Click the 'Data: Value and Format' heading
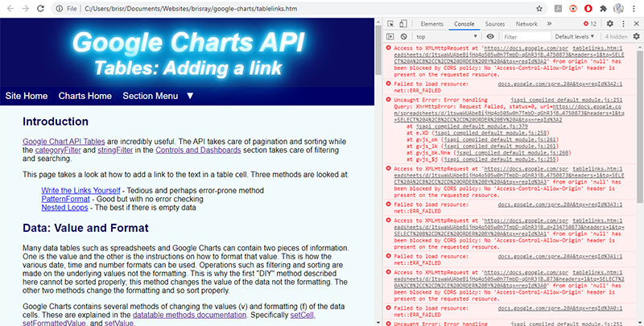Screen dimensions: 644x326 click(85, 228)
